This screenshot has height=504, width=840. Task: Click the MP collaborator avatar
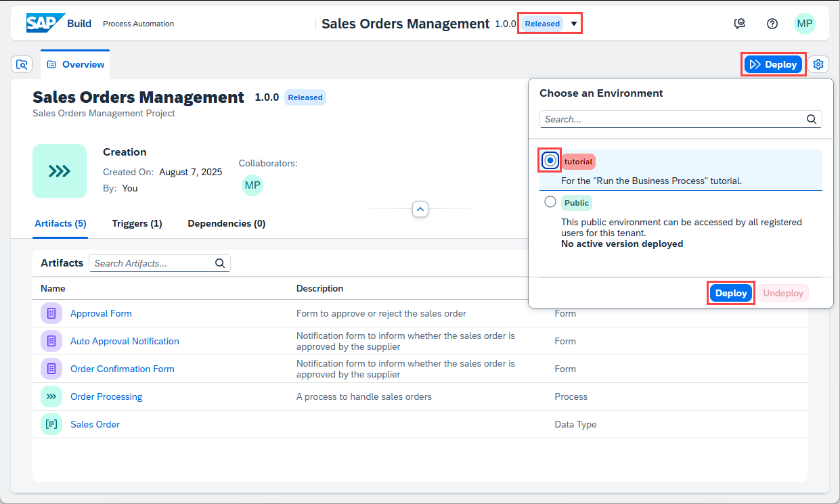tap(252, 185)
